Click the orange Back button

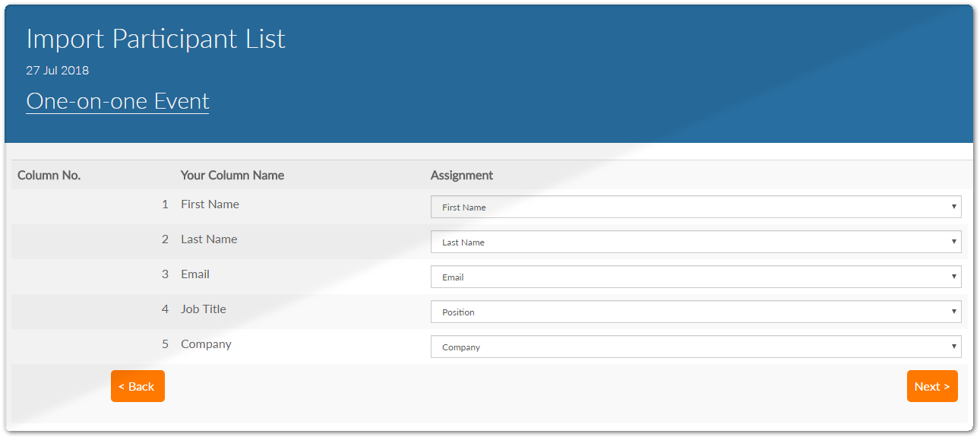tap(138, 386)
